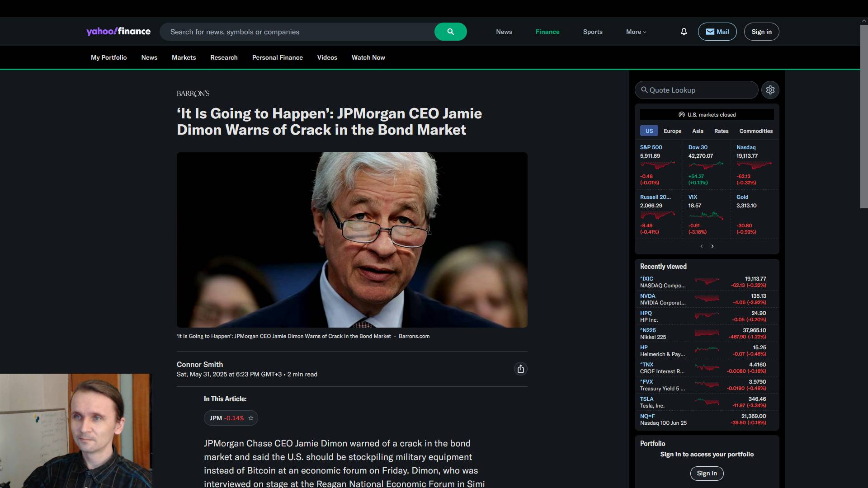
Task: Switch to the Rates markets tab
Action: [721, 131]
